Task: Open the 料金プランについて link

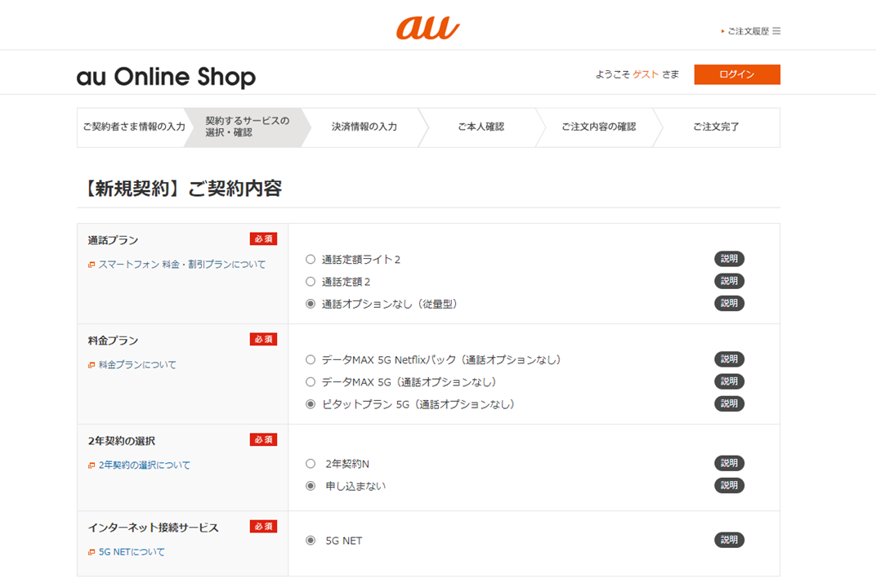Action: click(x=137, y=365)
